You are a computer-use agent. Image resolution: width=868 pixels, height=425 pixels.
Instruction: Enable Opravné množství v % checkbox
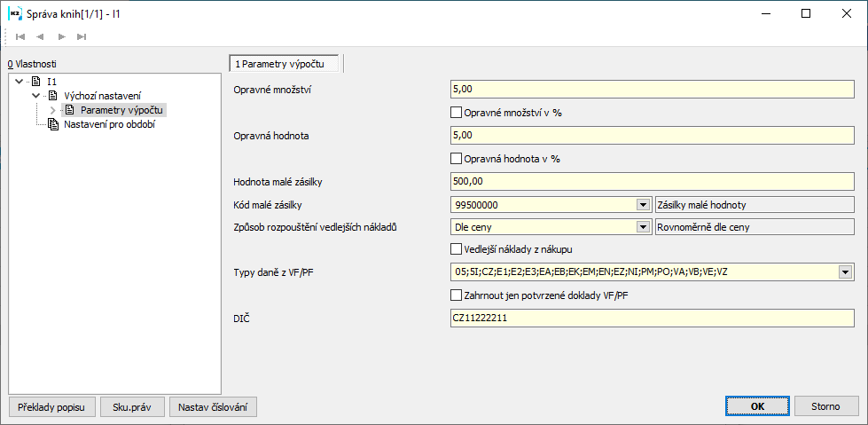click(457, 113)
